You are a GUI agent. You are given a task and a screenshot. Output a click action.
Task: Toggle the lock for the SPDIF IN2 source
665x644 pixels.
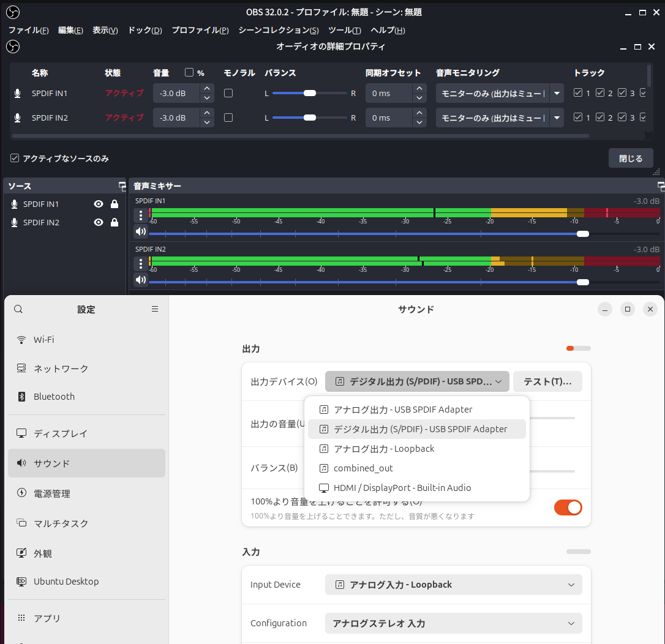[x=115, y=223]
